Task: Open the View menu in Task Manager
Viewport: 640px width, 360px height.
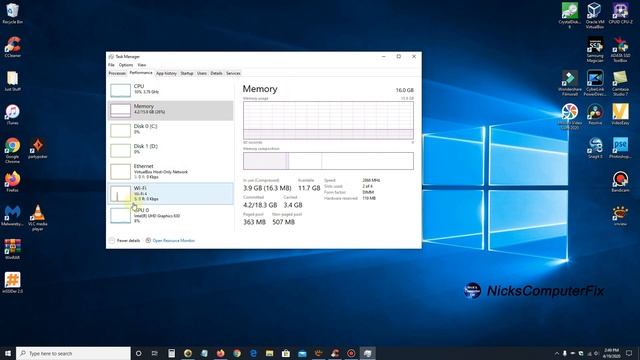Action: [x=142, y=65]
